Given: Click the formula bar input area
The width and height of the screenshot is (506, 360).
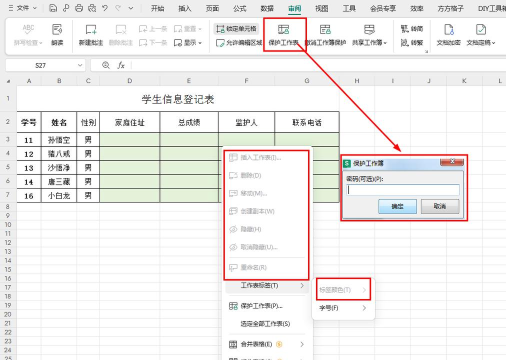Looking at the screenshot, I should point(318,65).
